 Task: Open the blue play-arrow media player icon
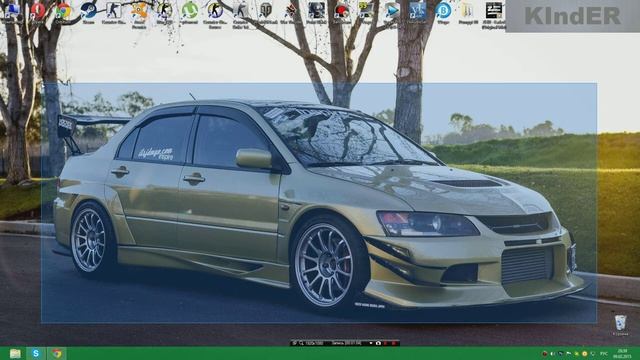point(392,10)
